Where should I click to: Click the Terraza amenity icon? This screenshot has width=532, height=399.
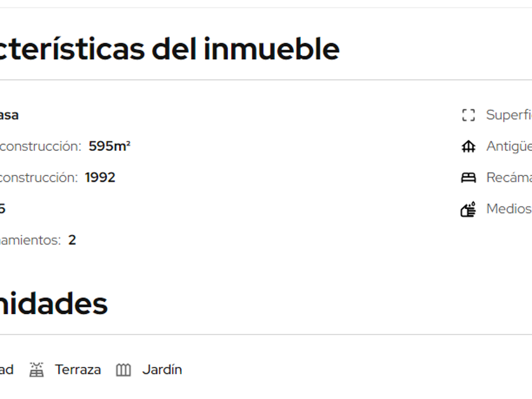[37, 370]
